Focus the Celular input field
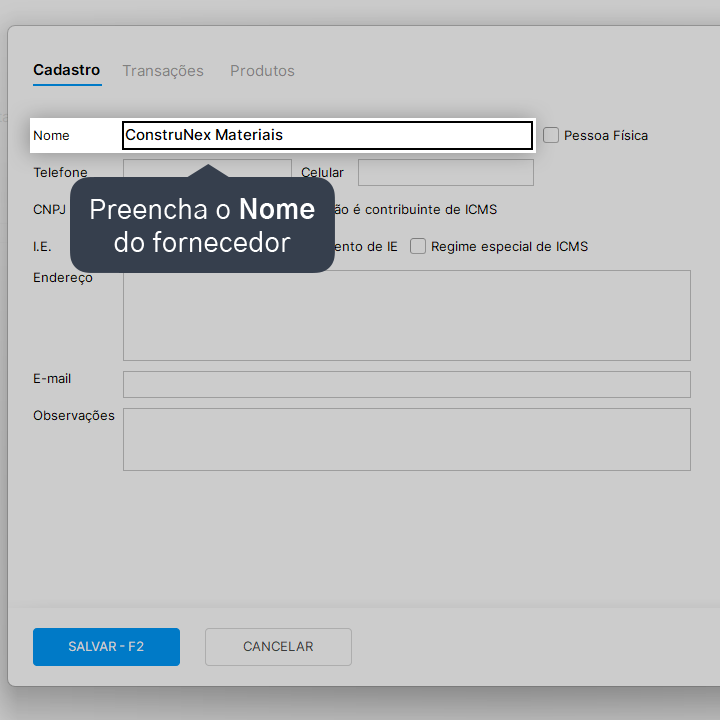Viewport: 720px width, 720px height. pyautogui.click(x=445, y=172)
